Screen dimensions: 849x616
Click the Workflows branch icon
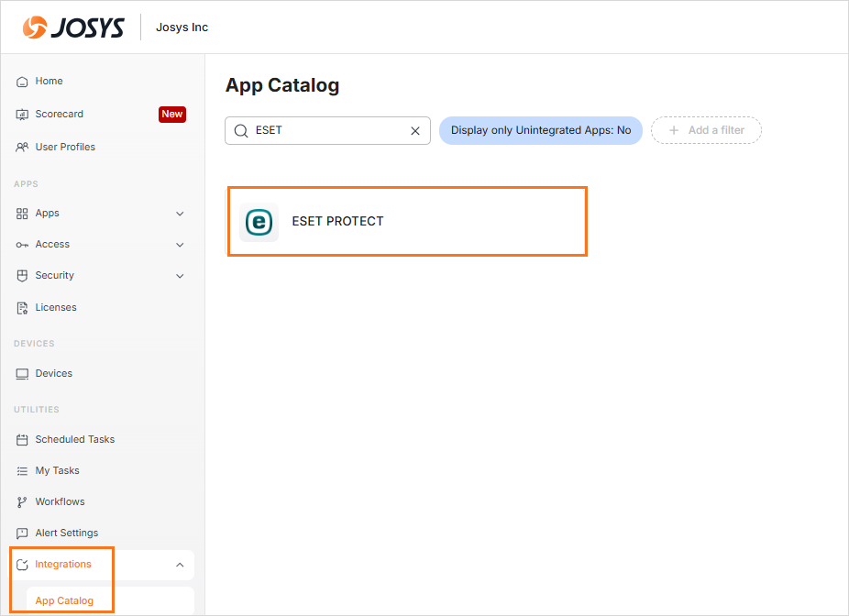point(23,502)
